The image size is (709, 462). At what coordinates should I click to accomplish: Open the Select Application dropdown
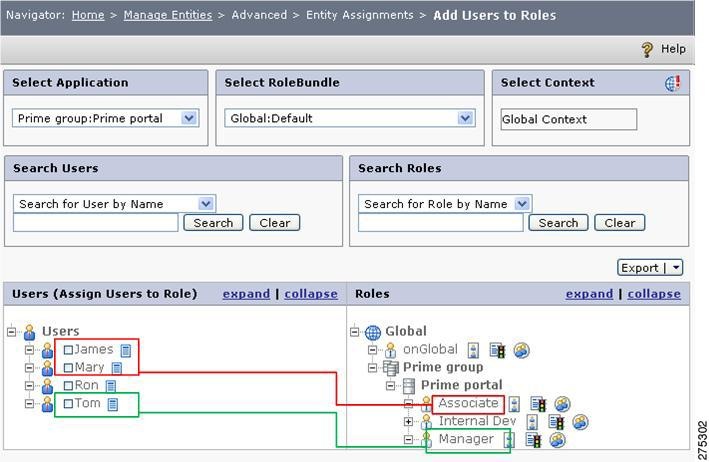(189, 118)
